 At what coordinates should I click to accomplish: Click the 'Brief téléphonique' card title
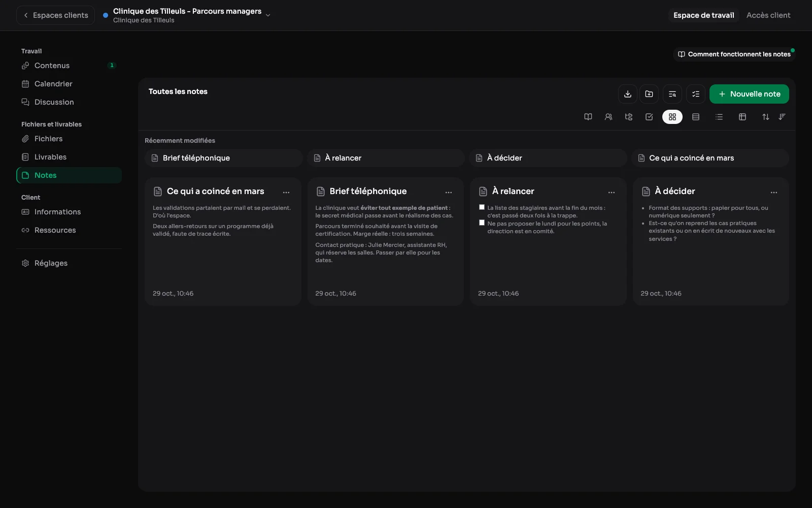click(x=368, y=191)
